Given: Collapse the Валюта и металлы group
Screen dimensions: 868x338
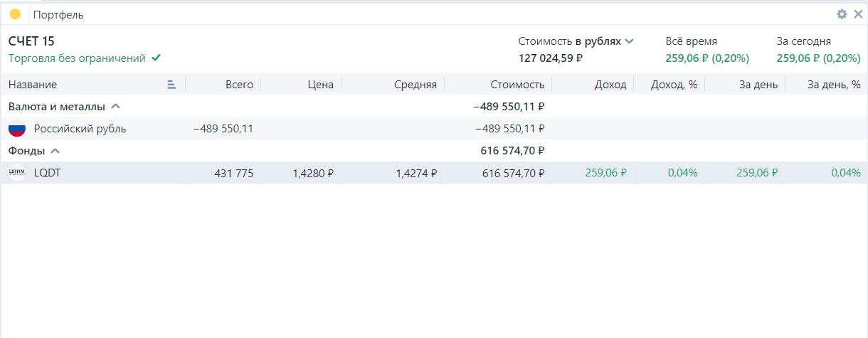Looking at the screenshot, I should (x=116, y=107).
